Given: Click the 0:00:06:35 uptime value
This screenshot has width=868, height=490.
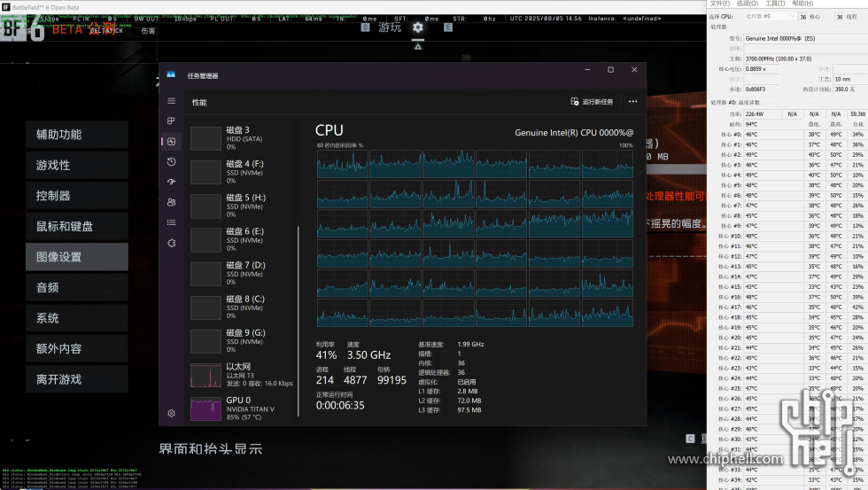Looking at the screenshot, I should tap(340, 405).
